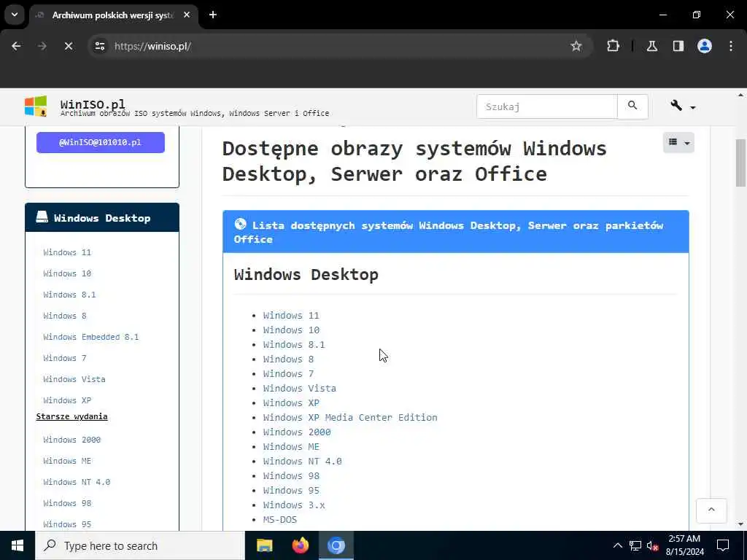
Task: Click the Szukaj search field
Action: [546, 106]
